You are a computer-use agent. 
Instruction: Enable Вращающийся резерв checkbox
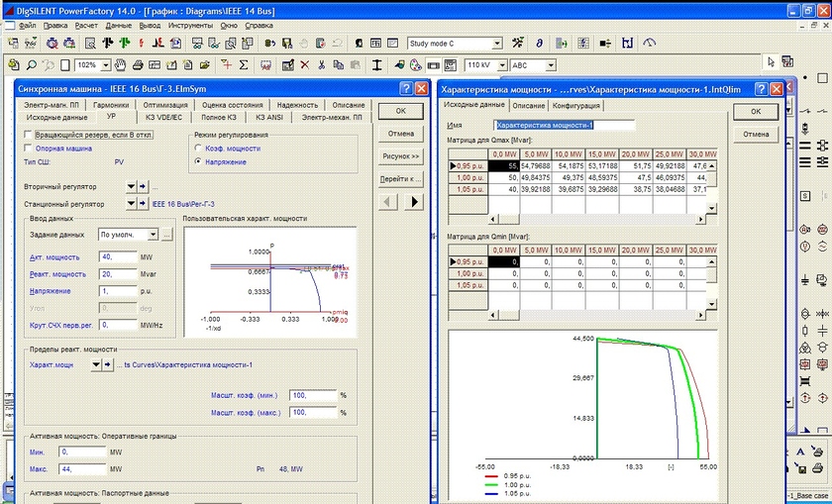[x=28, y=134]
